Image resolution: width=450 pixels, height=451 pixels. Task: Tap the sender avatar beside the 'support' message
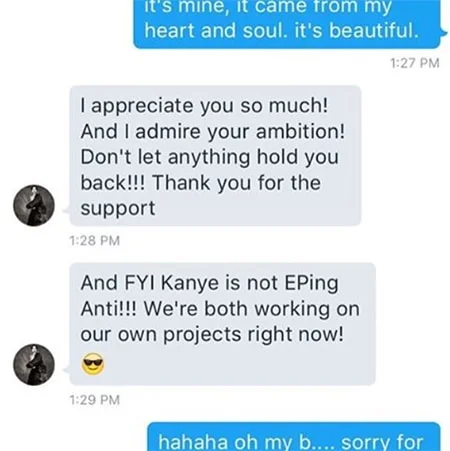point(34,205)
